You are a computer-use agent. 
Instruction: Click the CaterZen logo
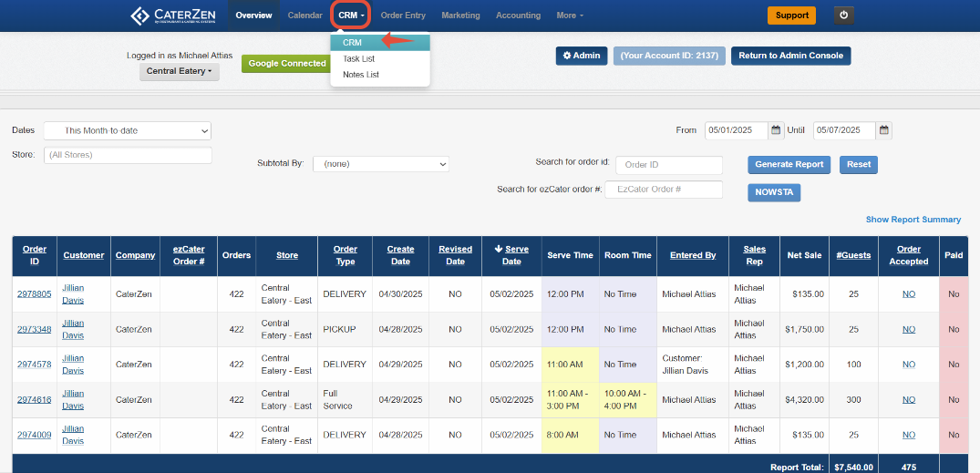[x=174, y=15]
